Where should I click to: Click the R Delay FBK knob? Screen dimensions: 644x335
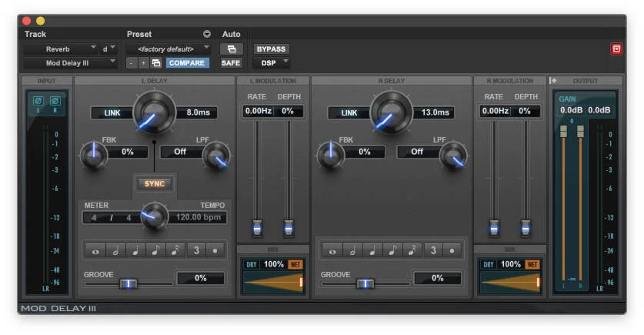(331, 156)
